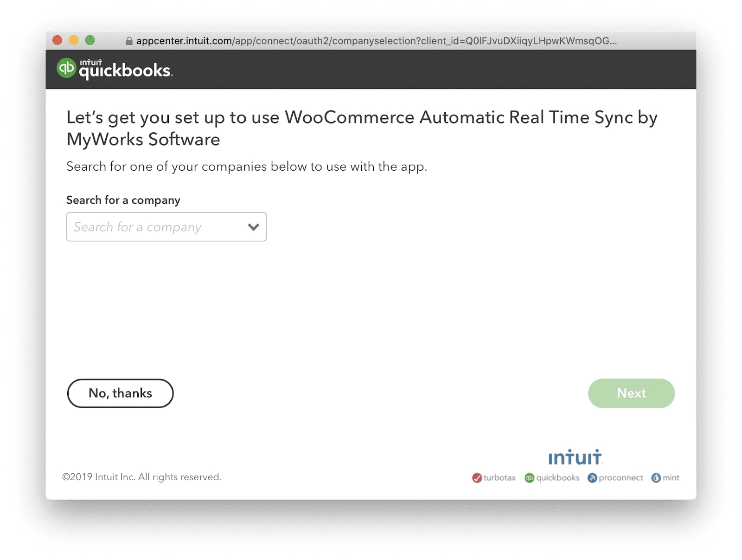This screenshot has height=560, width=742.
Task: Click the blue ProConnect icon
Action: [x=592, y=478]
